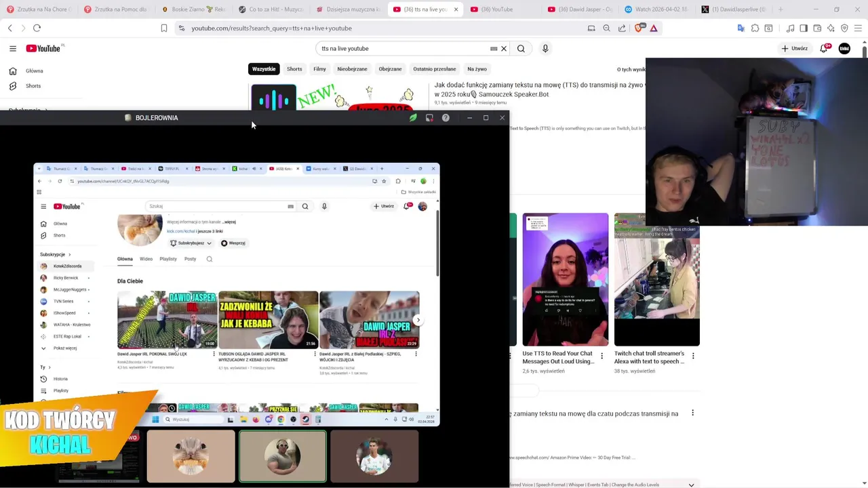
Task: Click 'Subskrybujesz' dropdown in the shared screen
Action: 191,243
